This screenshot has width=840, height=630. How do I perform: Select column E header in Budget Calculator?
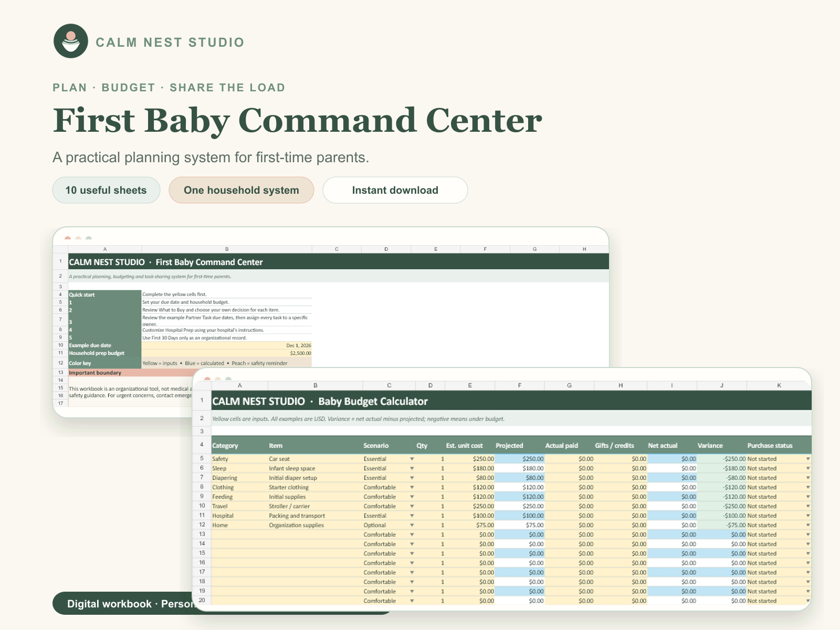tap(469, 385)
